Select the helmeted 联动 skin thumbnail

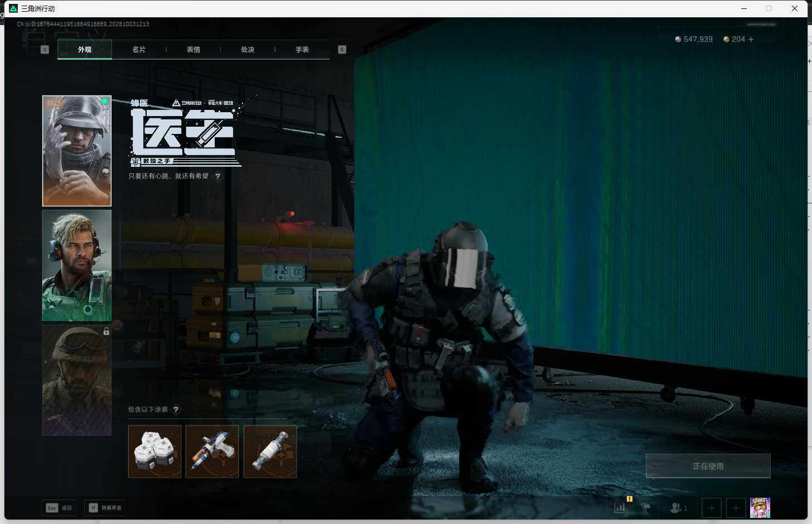[77, 151]
